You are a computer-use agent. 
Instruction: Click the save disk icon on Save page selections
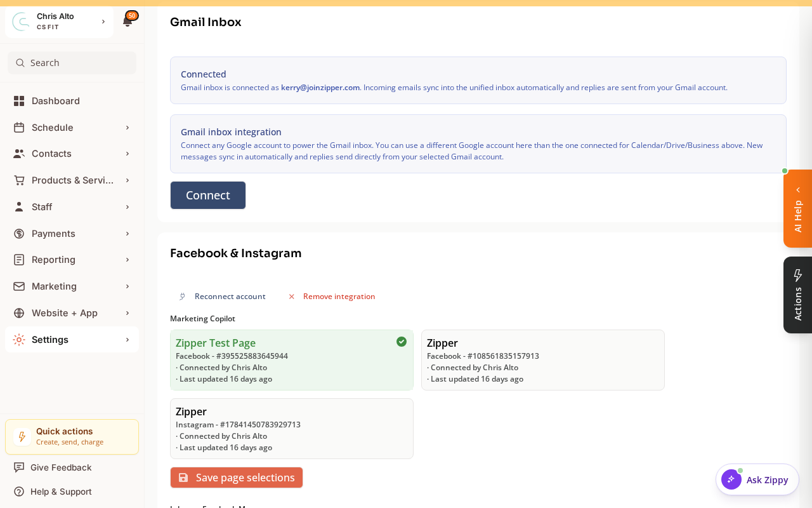coord(183,478)
